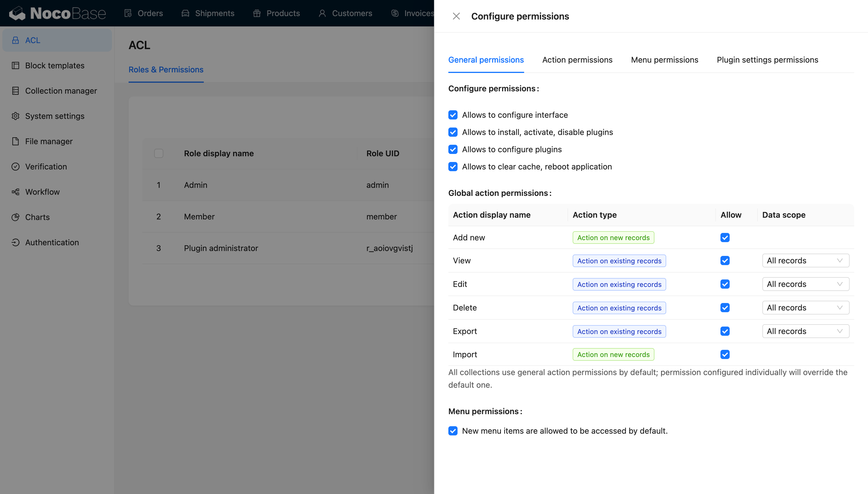Image resolution: width=868 pixels, height=494 pixels.
Task: Click the Collection manager database icon
Action: 15,91
